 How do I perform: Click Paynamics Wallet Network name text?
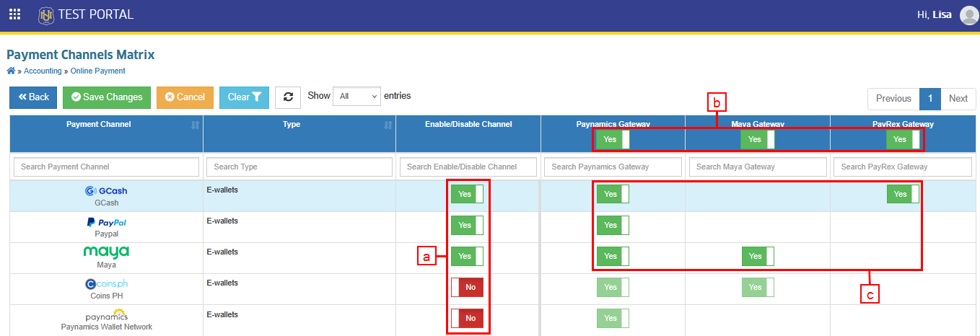(106, 327)
